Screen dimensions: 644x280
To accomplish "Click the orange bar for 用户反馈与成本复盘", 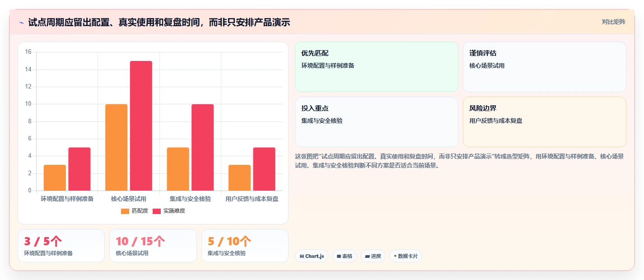I will 239,178.
